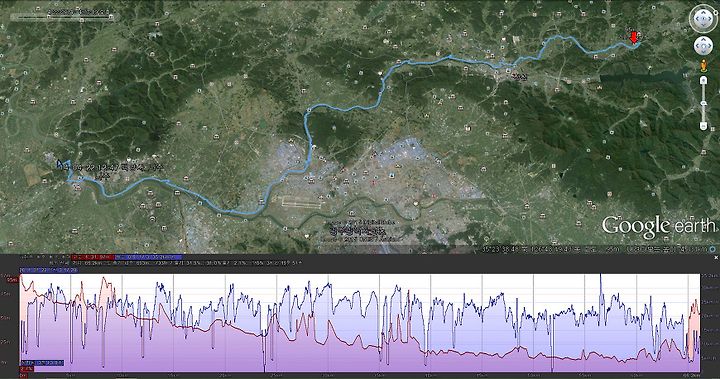The width and height of the screenshot is (720, 379).
Task: Click the look joystick right arrow
Action: (710, 19)
